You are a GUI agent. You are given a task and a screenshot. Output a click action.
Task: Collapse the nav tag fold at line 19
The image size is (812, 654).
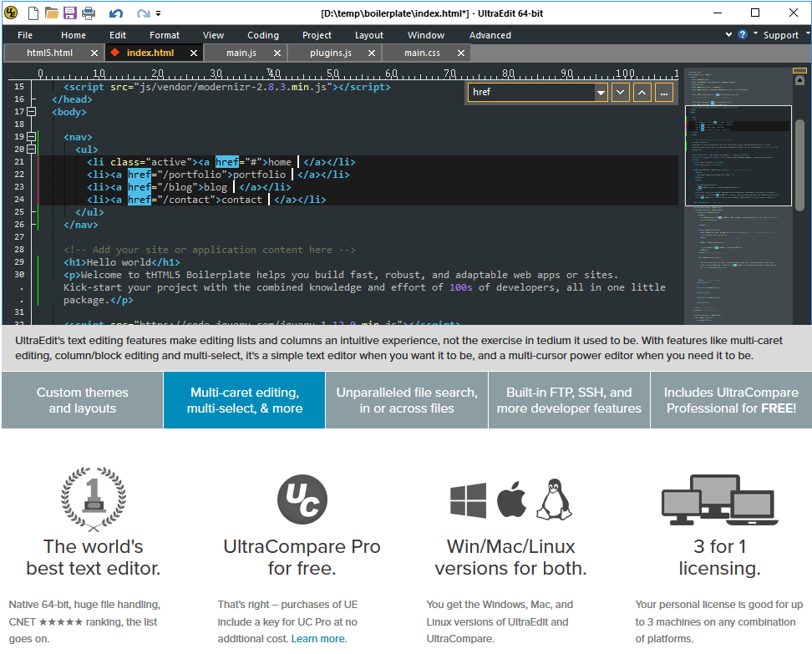tap(32, 136)
